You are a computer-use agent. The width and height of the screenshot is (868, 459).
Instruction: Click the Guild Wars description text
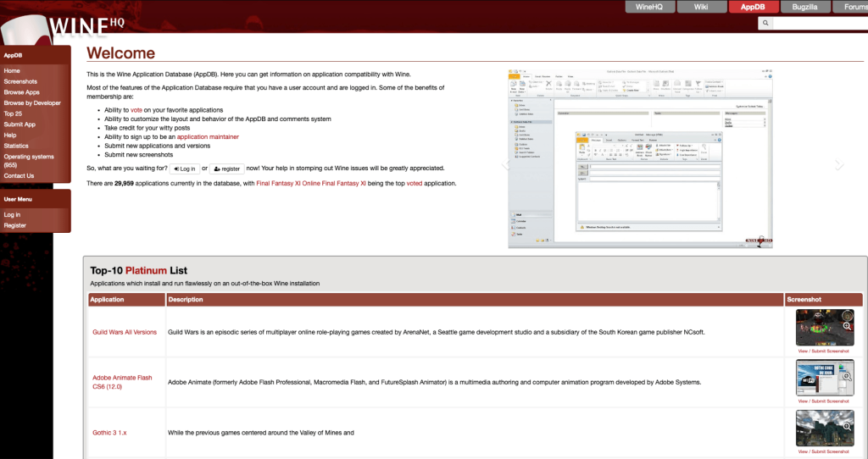[437, 332]
